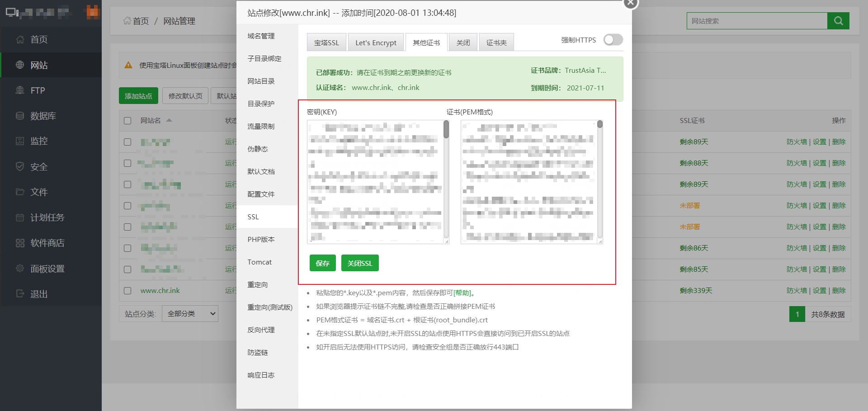Check the checkbox for www.chr.ink row
The height and width of the screenshot is (411, 868).
pos(127,291)
